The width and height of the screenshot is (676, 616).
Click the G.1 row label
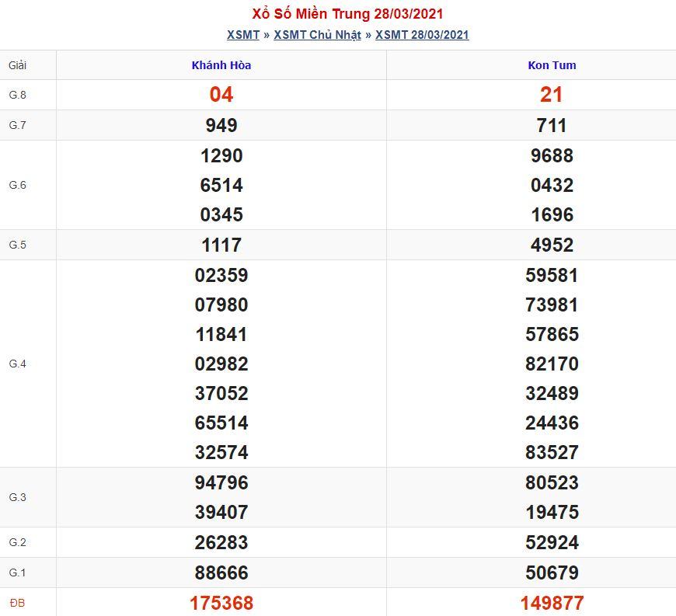tap(17, 572)
